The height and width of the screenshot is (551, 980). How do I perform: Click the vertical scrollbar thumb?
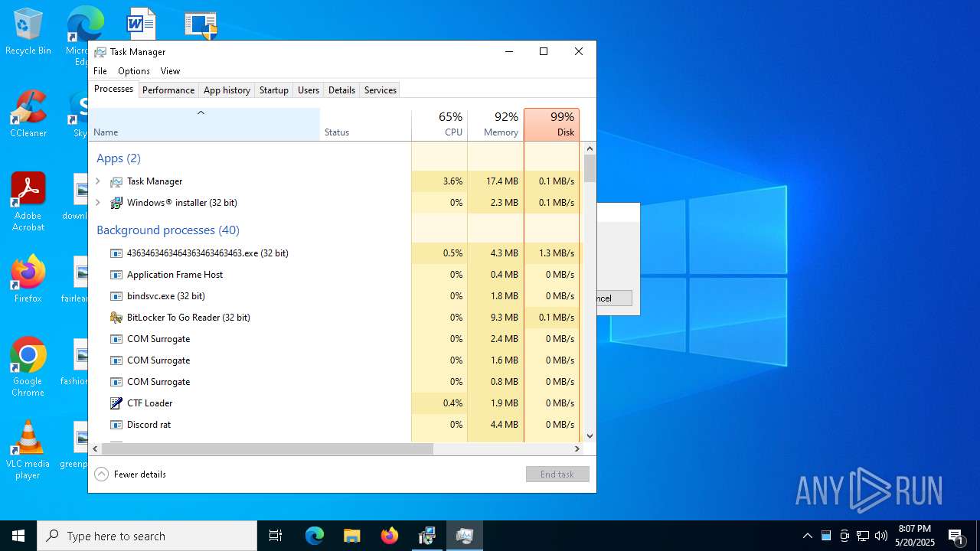click(x=590, y=168)
